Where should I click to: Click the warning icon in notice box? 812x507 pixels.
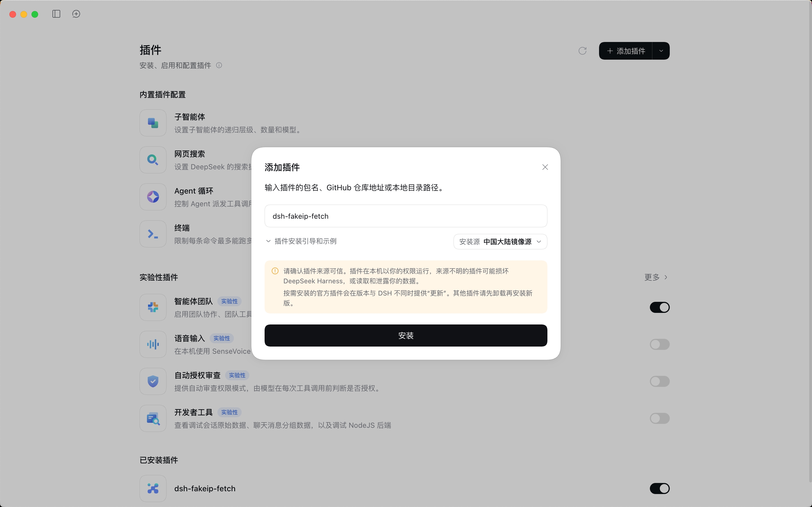[275, 271]
